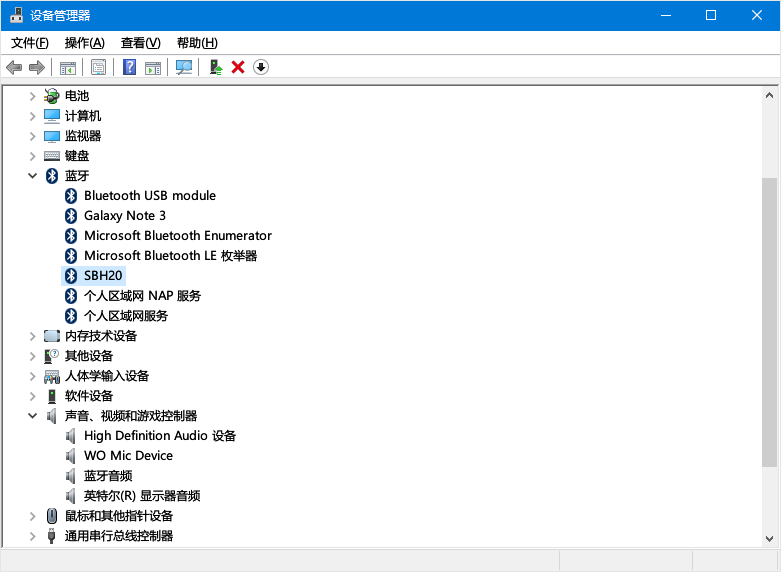Screen dimensions: 781x572
Task: Expand the 监视器 category
Action: pos(32,136)
